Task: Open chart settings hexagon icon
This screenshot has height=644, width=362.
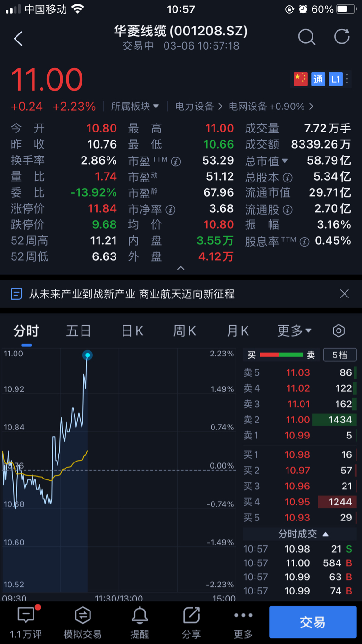Action: click(x=338, y=331)
